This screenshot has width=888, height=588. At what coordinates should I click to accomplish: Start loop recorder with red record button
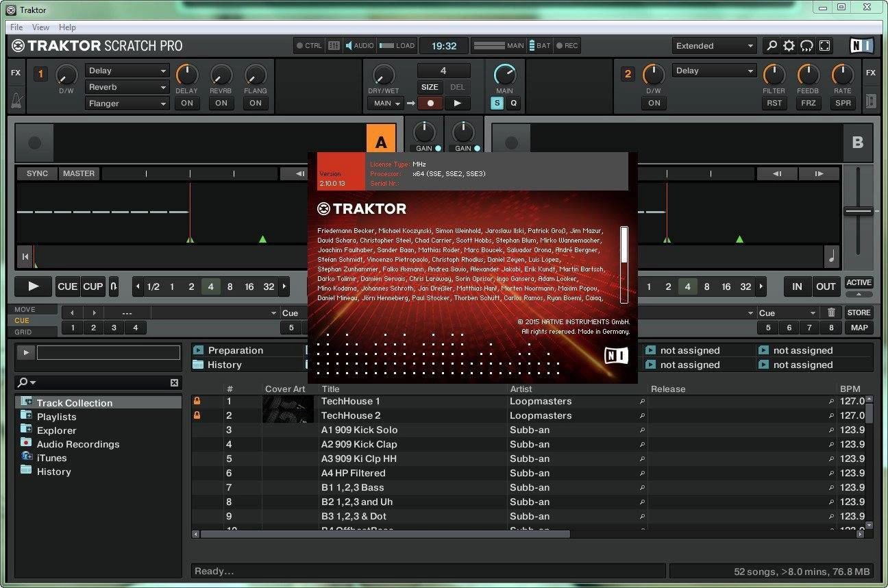click(x=430, y=103)
